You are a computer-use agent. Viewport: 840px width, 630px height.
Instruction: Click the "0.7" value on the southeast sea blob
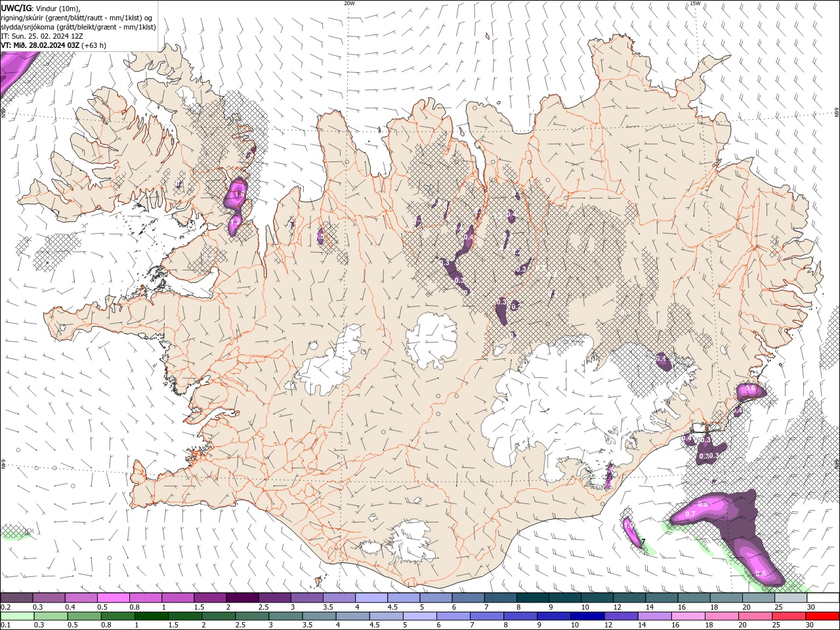(x=690, y=514)
